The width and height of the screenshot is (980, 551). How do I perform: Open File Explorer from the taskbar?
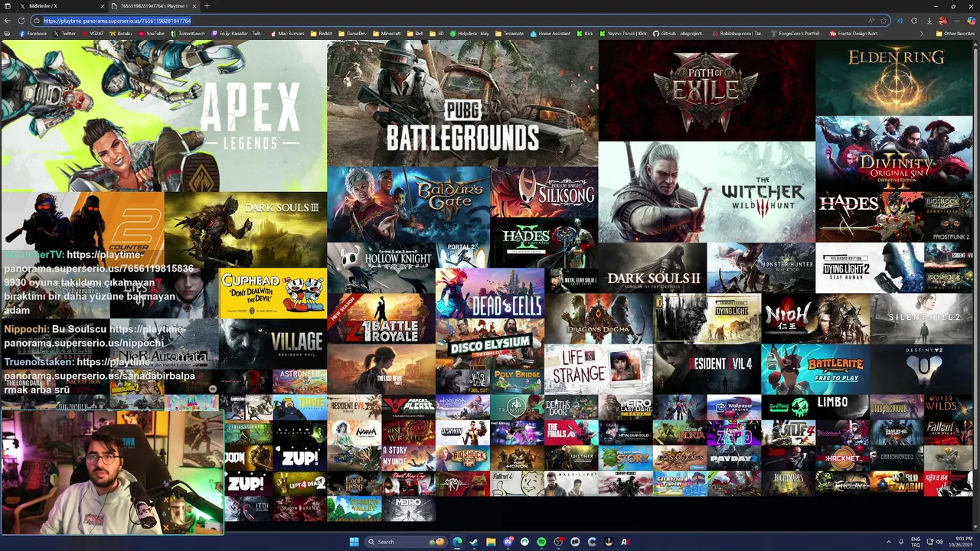(x=491, y=542)
